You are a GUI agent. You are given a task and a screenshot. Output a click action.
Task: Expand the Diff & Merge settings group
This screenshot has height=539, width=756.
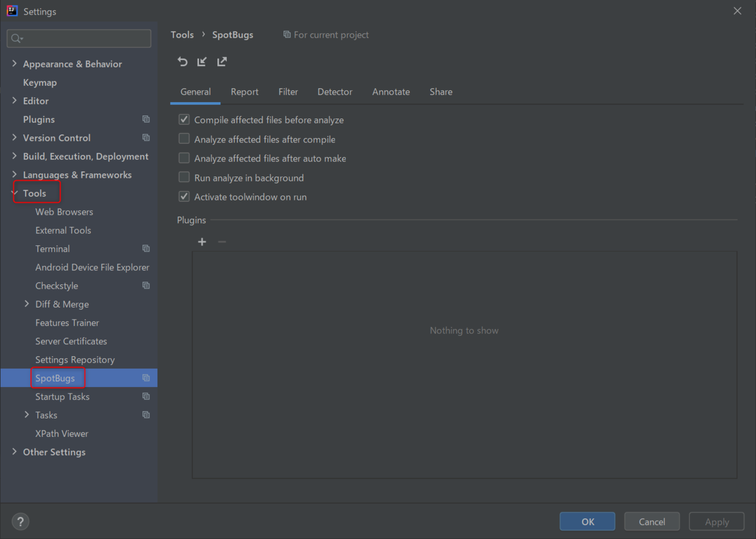[x=26, y=304]
